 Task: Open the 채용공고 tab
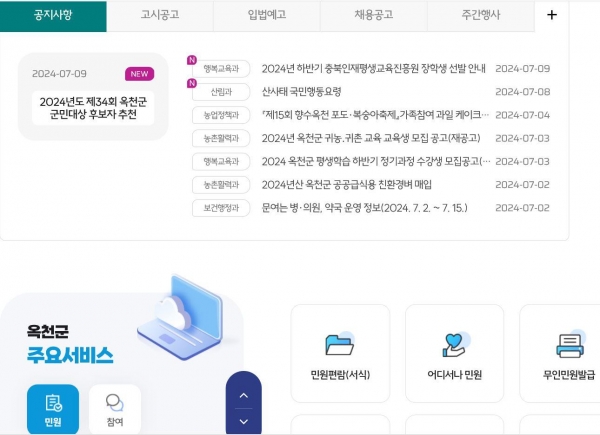point(373,15)
